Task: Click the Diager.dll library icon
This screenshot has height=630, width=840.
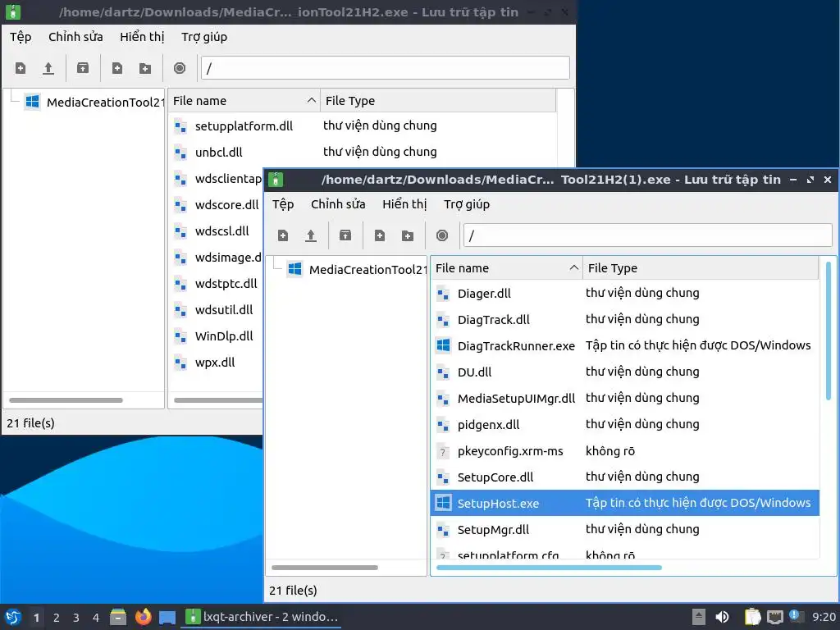Action: coord(443,294)
